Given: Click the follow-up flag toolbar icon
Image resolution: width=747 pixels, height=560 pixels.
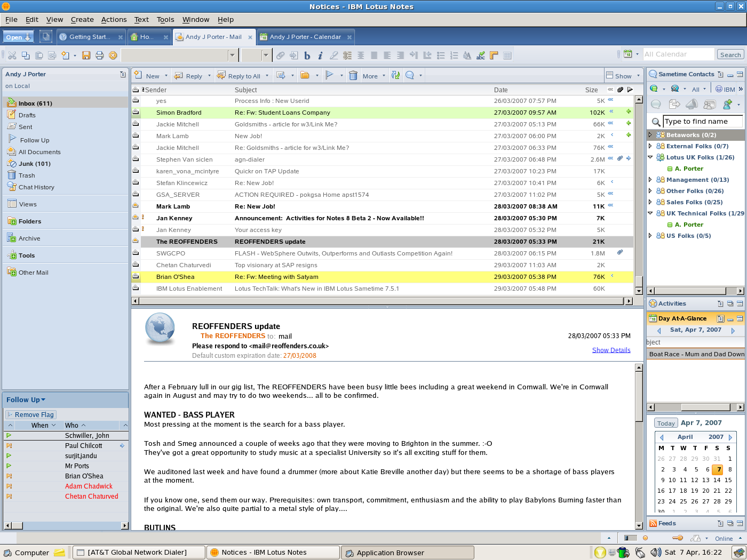Looking at the screenshot, I should [330, 76].
